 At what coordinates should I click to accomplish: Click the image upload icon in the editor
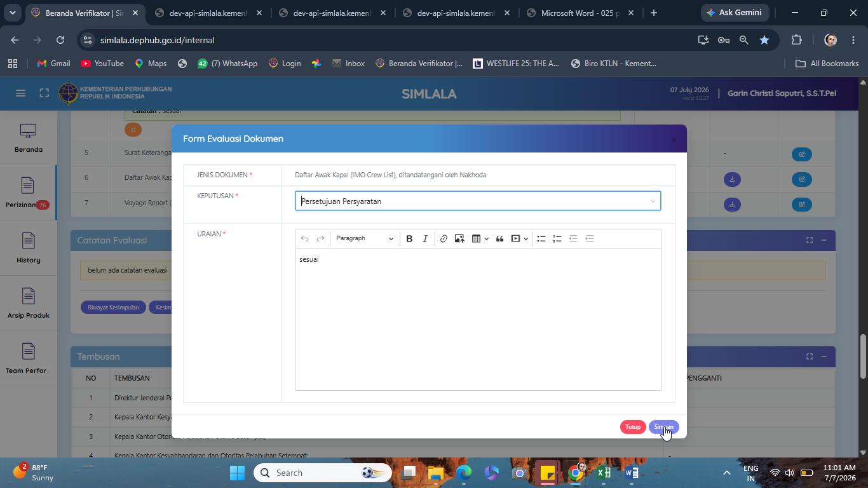click(x=459, y=239)
